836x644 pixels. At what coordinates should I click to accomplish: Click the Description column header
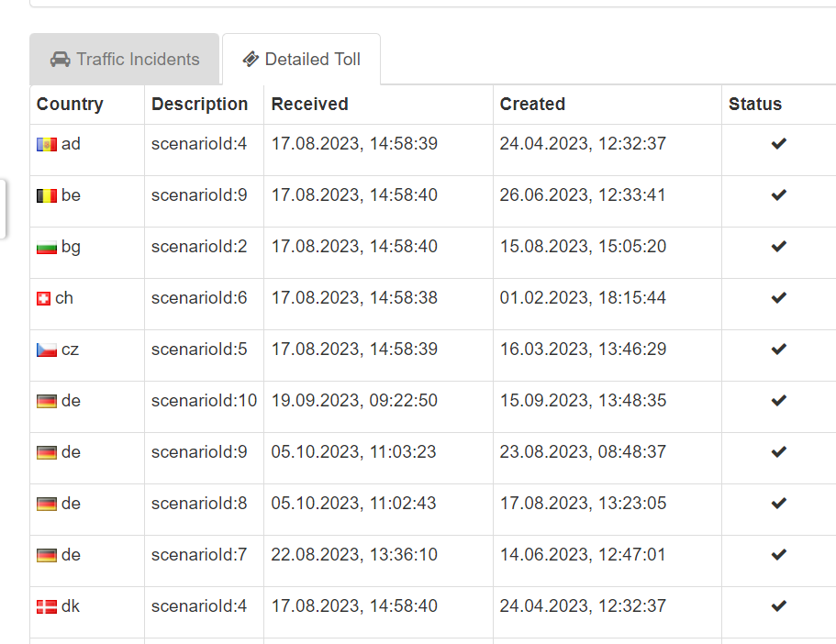[199, 105]
